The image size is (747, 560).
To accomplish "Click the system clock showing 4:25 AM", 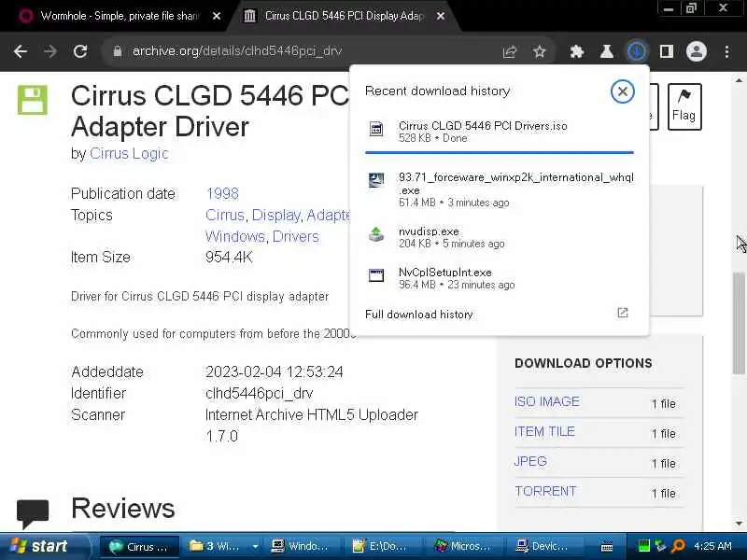I will [712, 546].
